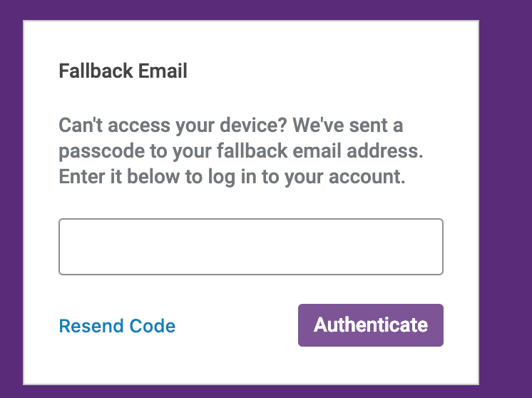Click the "Can't access your device?" text

[x=171, y=126]
